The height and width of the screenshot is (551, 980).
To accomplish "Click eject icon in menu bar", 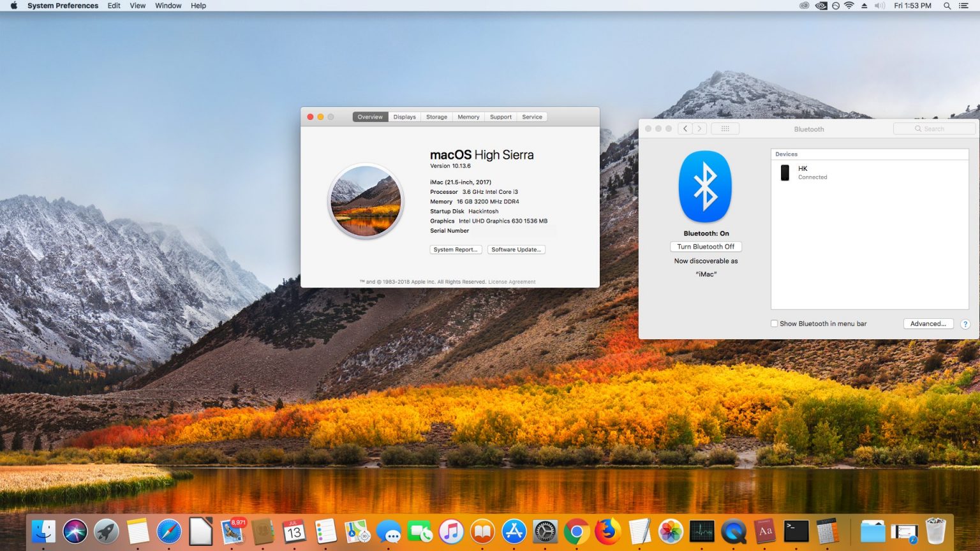I will [865, 6].
